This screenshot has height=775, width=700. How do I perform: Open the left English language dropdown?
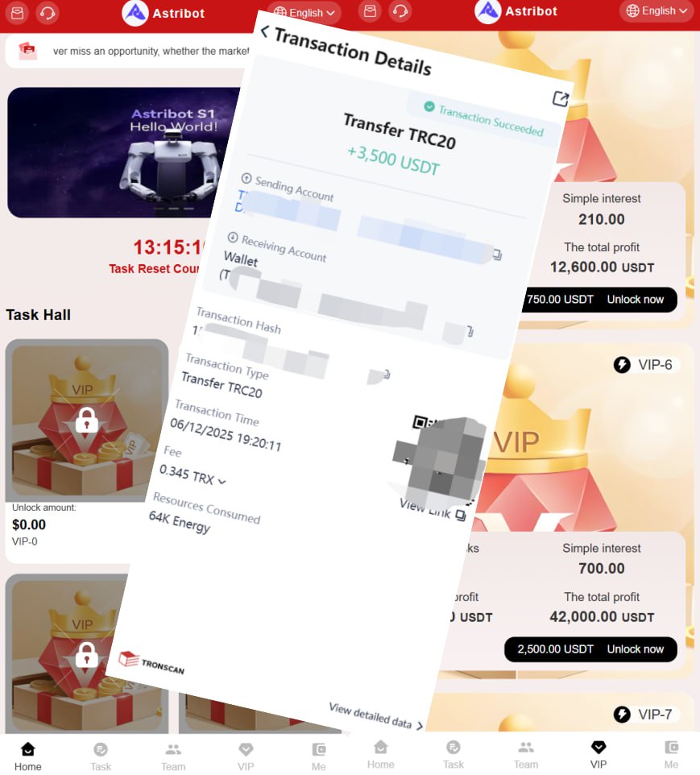tap(304, 12)
